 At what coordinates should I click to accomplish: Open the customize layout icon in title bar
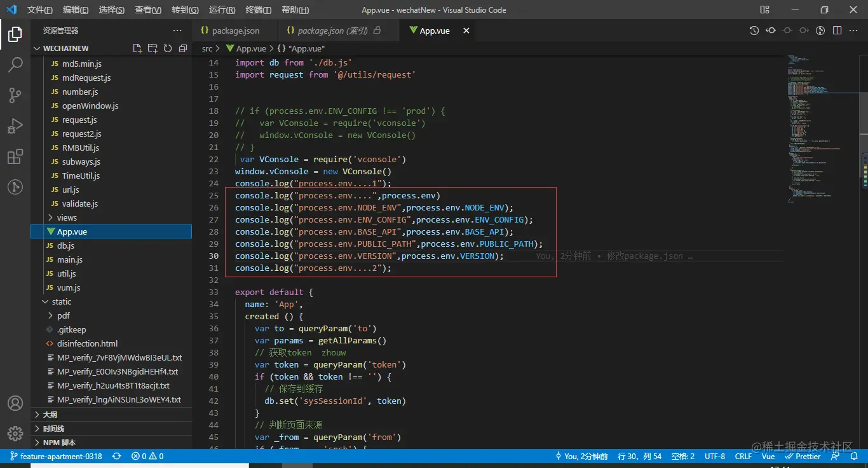click(x=764, y=10)
